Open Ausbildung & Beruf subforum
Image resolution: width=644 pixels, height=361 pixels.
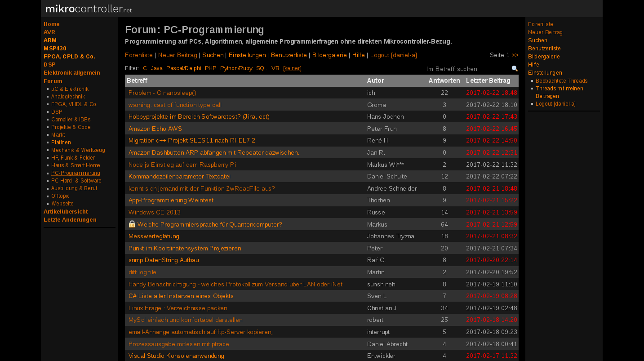[74, 188]
